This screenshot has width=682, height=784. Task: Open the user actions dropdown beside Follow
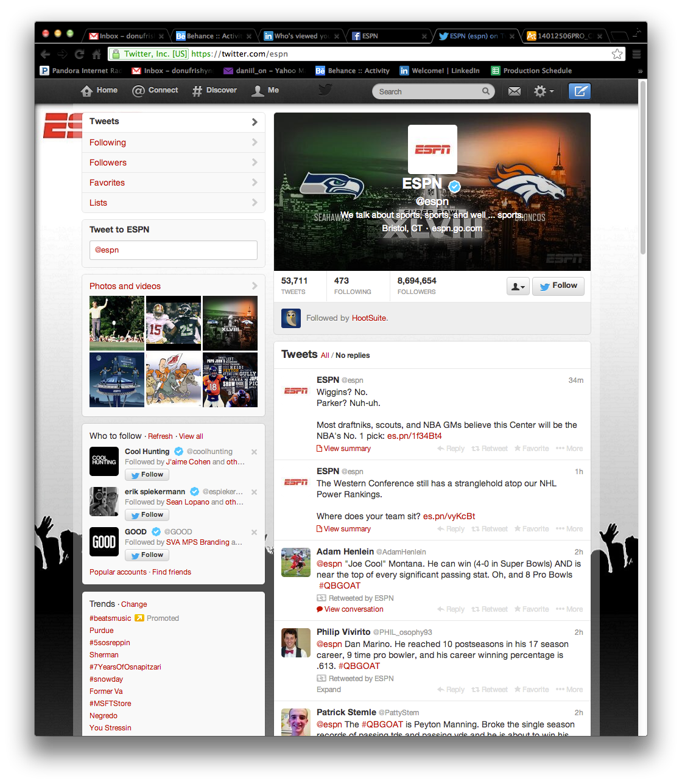pyautogui.click(x=518, y=286)
